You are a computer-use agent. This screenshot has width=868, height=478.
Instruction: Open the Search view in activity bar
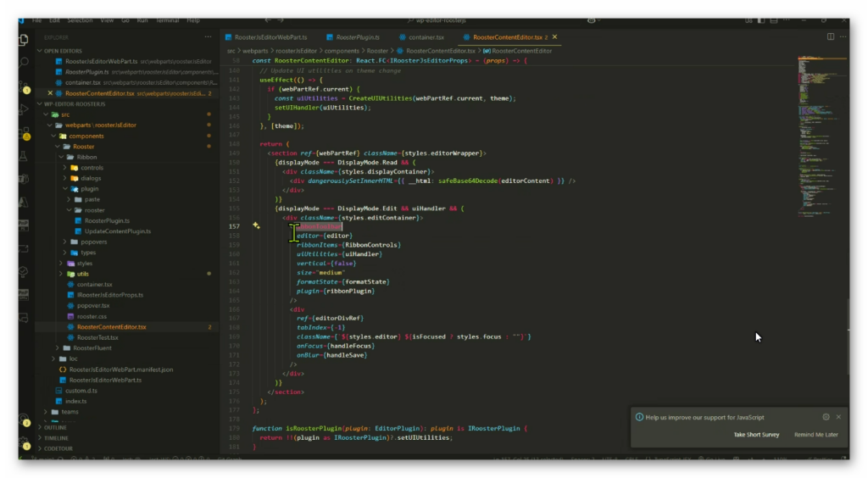[x=24, y=61]
